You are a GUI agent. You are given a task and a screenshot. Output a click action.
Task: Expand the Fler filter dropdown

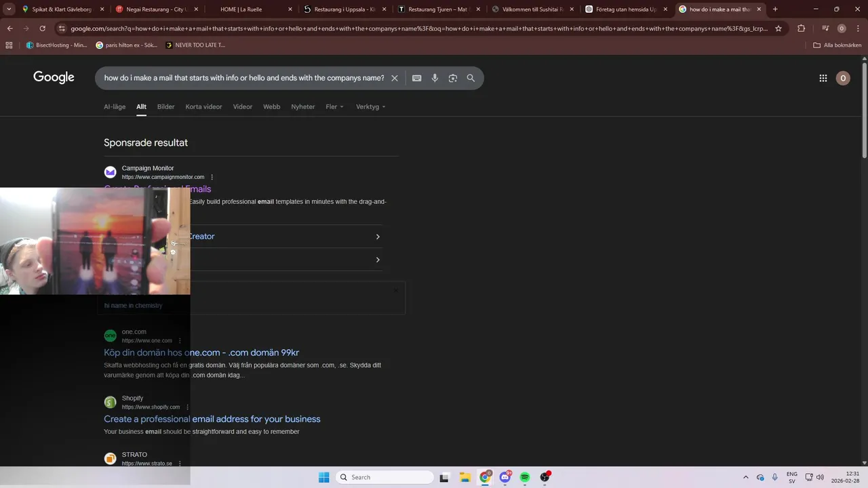point(334,106)
